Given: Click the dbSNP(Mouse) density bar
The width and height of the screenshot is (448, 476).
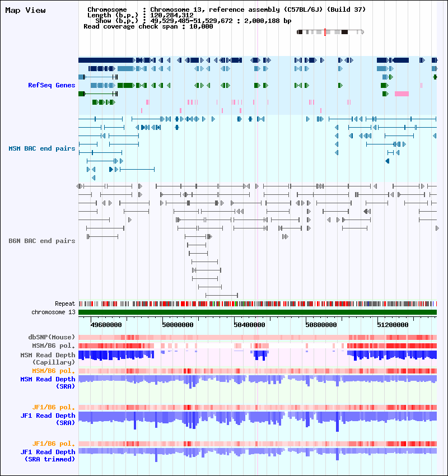Looking at the screenshot, I should [258, 337].
